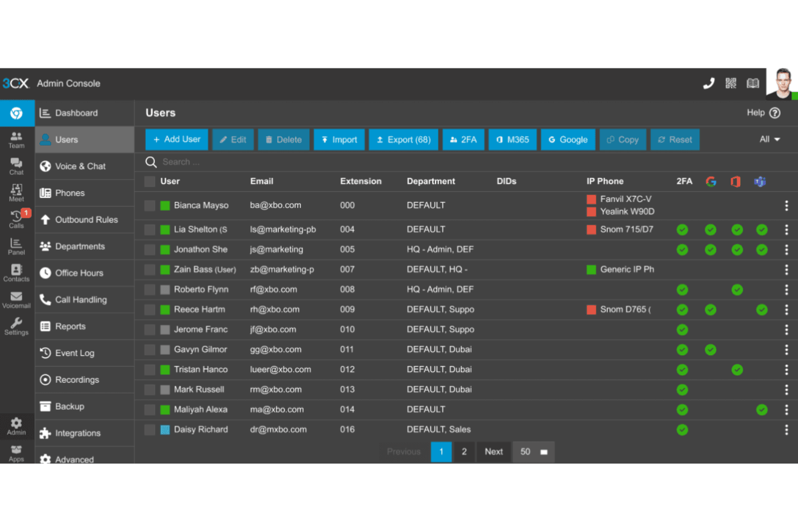The image size is (798, 532).
Task: Open the Settings wrench icon
Action: pyautogui.click(x=17, y=326)
